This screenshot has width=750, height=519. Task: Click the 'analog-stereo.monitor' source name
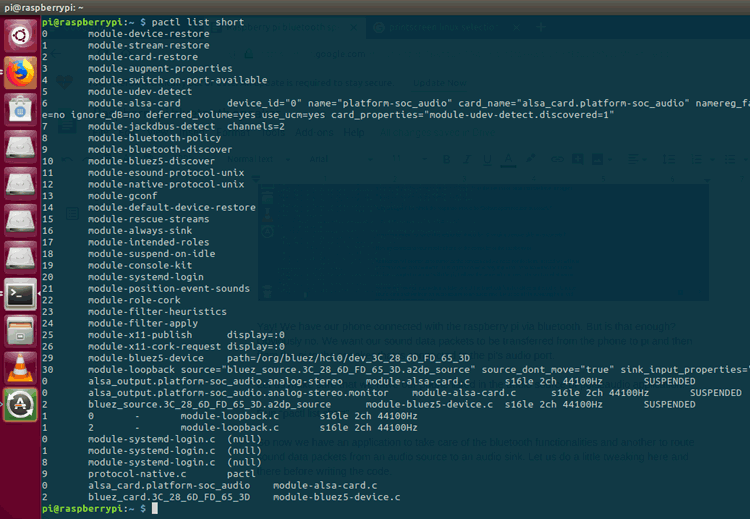click(328, 393)
